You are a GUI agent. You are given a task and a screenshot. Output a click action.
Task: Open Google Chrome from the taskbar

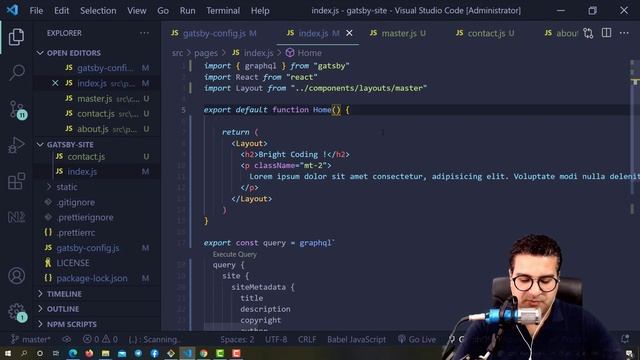pyautogui.click(x=203, y=353)
